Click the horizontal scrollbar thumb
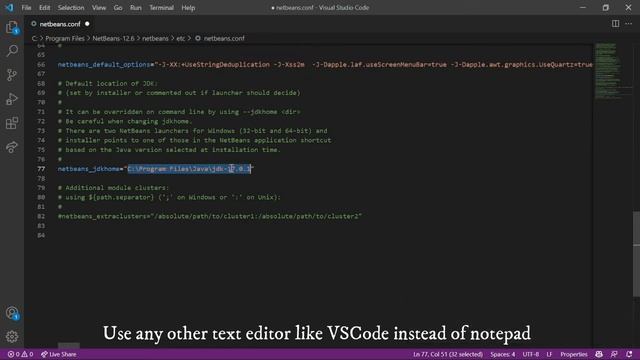This screenshot has height=360, width=640. click(x=69, y=345)
